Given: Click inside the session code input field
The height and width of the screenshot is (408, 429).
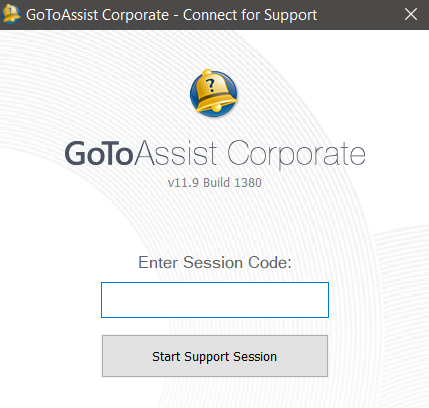Looking at the screenshot, I should pyautogui.click(x=215, y=300).
